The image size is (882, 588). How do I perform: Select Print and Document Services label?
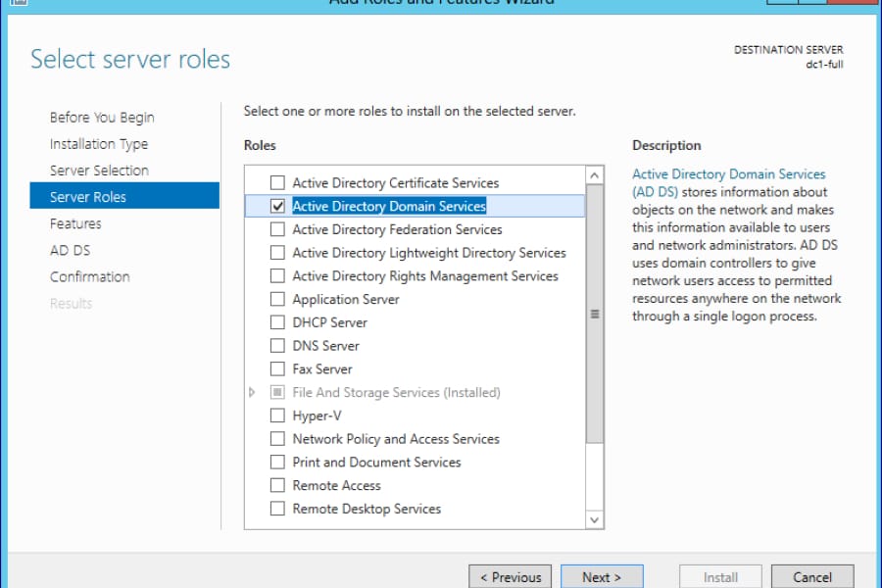pyautogui.click(x=376, y=462)
